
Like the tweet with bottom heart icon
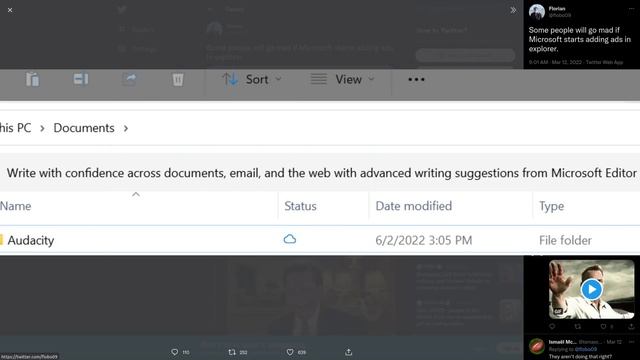[290, 352]
